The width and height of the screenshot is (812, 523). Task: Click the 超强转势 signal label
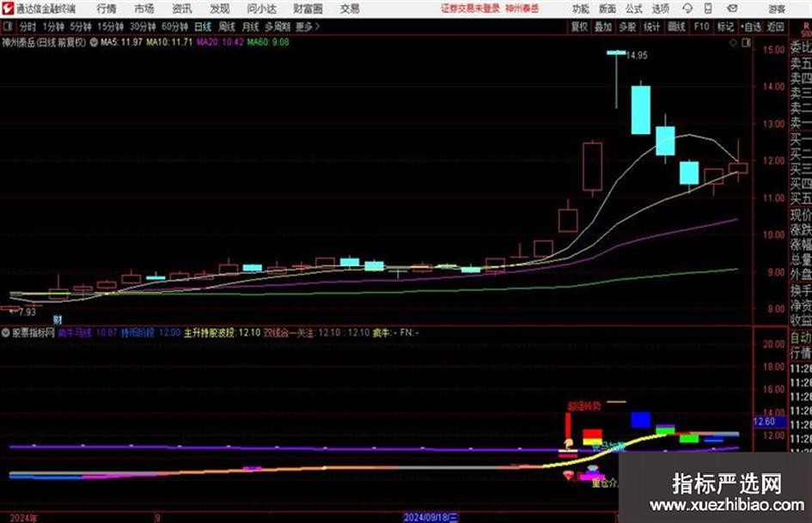point(583,406)
